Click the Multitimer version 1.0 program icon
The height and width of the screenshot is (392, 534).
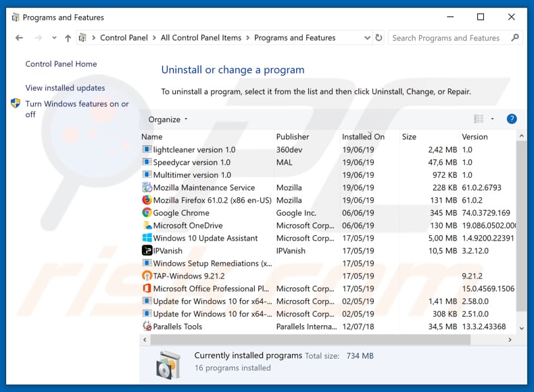point(147,174)
